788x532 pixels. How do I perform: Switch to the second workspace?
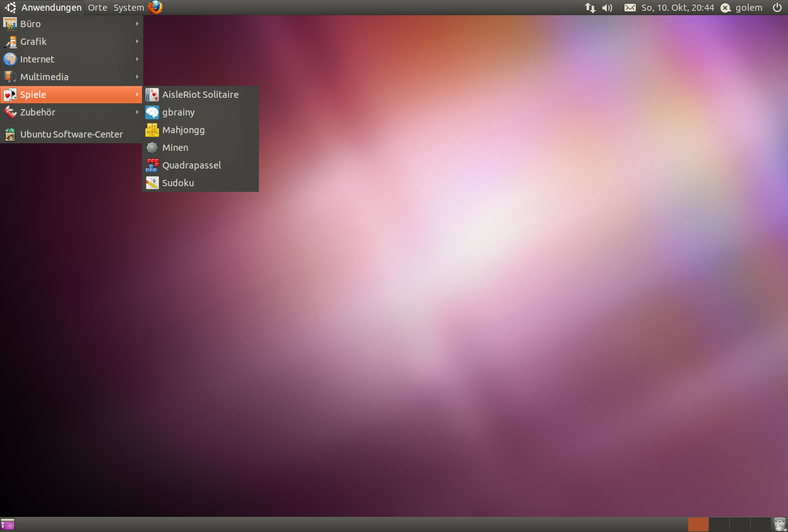tap(719, 524)
